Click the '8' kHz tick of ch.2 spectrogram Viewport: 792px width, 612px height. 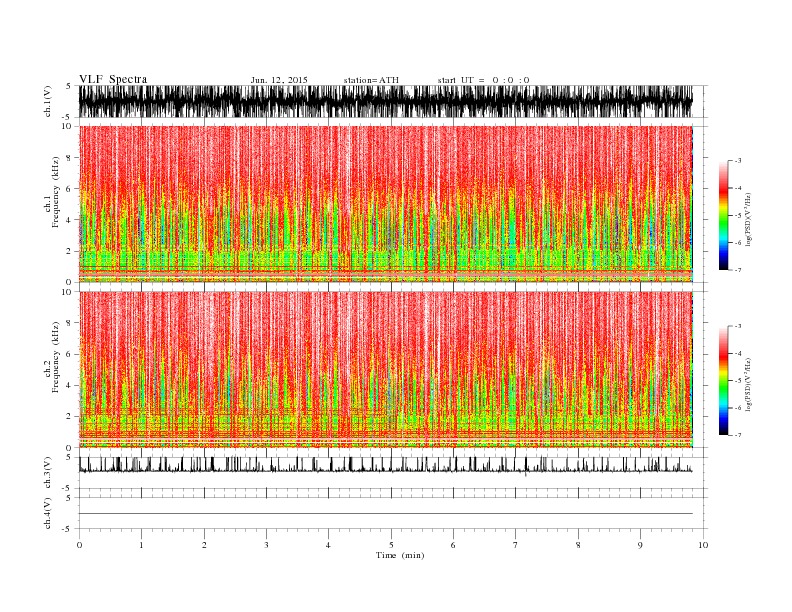coord(69,323)
